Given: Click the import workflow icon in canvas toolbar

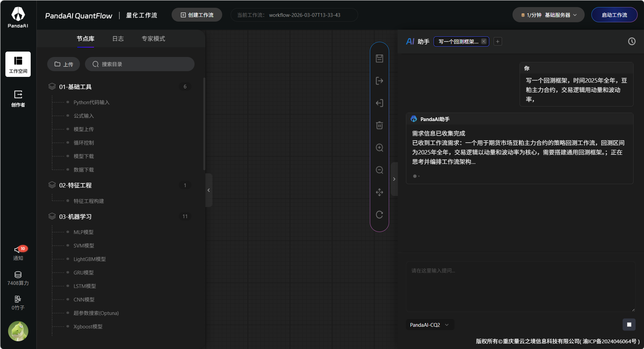Looking at the screenshot, I should (x=379, y=103).
